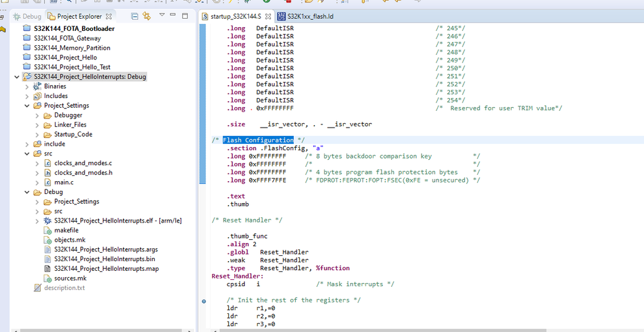Click the highlighted "Flash Configuration" comment text
The width and height of the screenshot is (644, 332).
(258, 140)
